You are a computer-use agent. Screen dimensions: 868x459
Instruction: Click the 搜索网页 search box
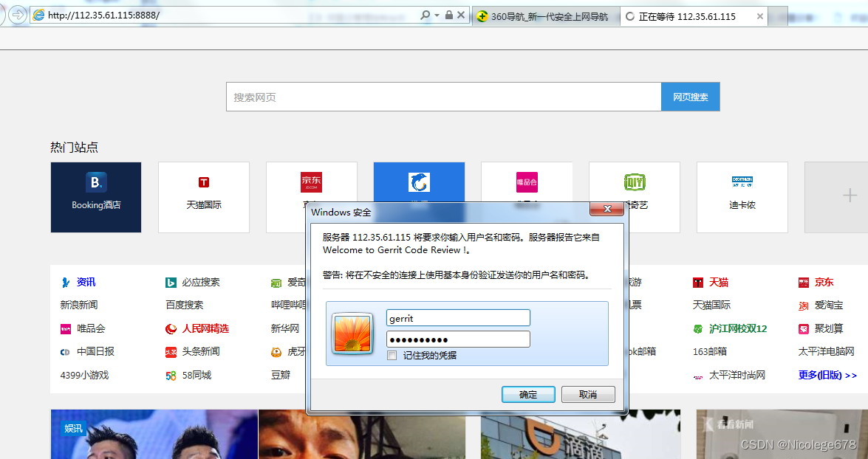443,97
